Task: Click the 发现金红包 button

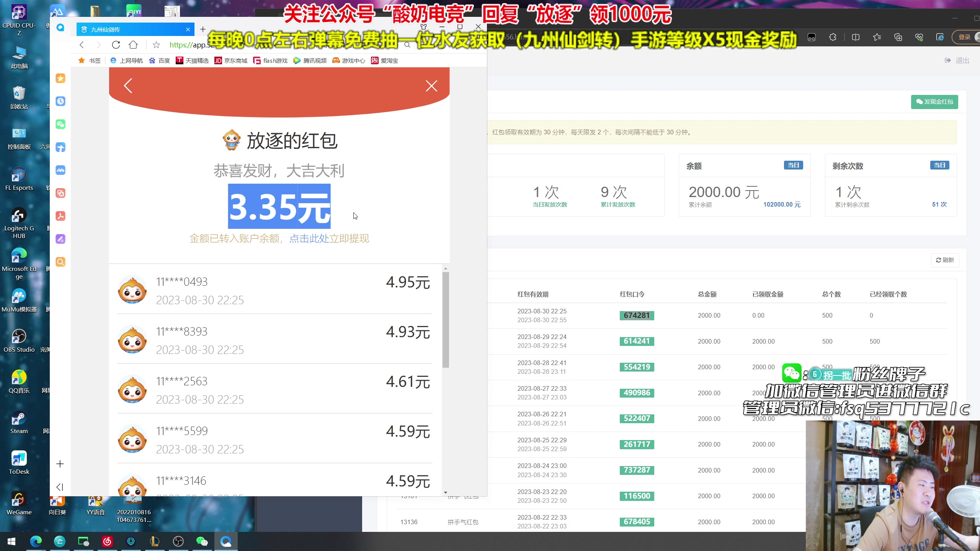Action: [x=934, y=102]
